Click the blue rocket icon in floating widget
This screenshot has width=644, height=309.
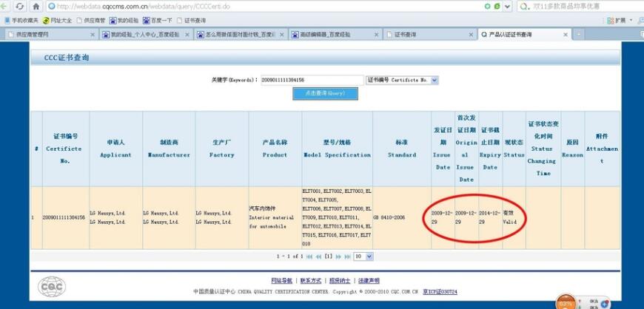[x=604, y=304]
